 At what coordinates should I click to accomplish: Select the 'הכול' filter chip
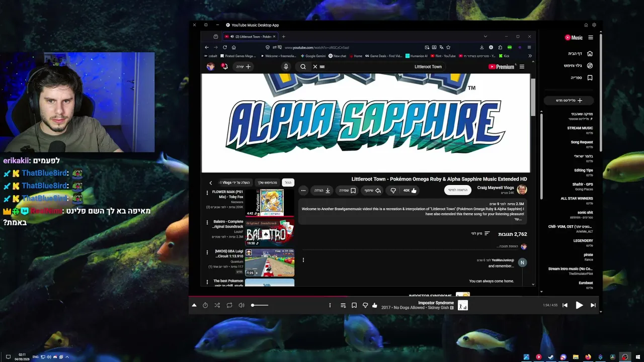click(288, 183)
